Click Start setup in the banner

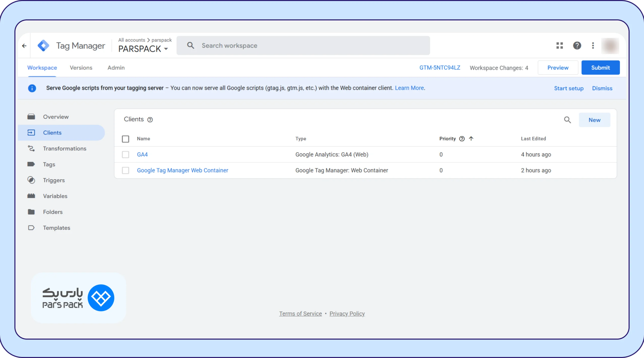point(569,88)
